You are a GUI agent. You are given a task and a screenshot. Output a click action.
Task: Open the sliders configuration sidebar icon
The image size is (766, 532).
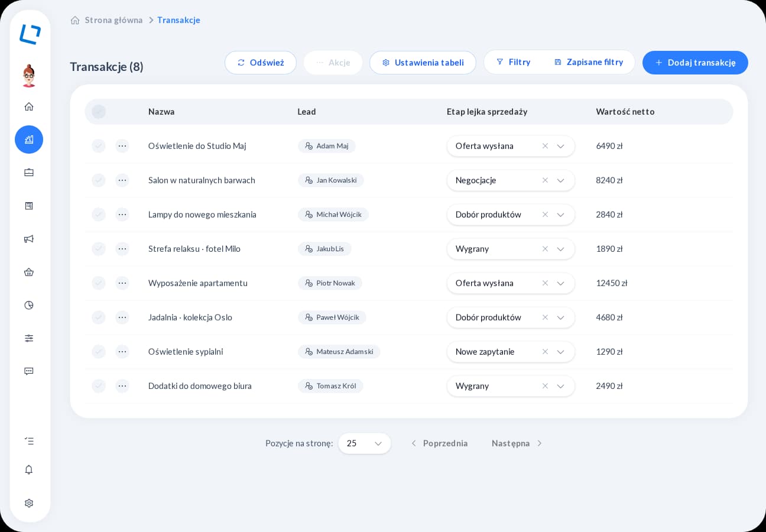[29, 338]
